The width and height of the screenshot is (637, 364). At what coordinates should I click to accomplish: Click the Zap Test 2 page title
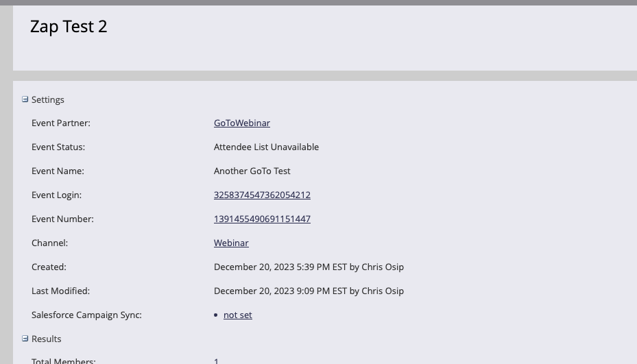coord(69,27)
